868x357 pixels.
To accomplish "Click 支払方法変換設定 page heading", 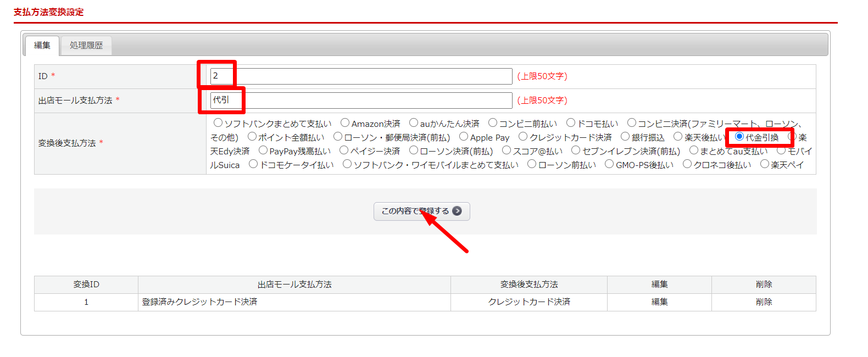I will (x=49, y=12).
